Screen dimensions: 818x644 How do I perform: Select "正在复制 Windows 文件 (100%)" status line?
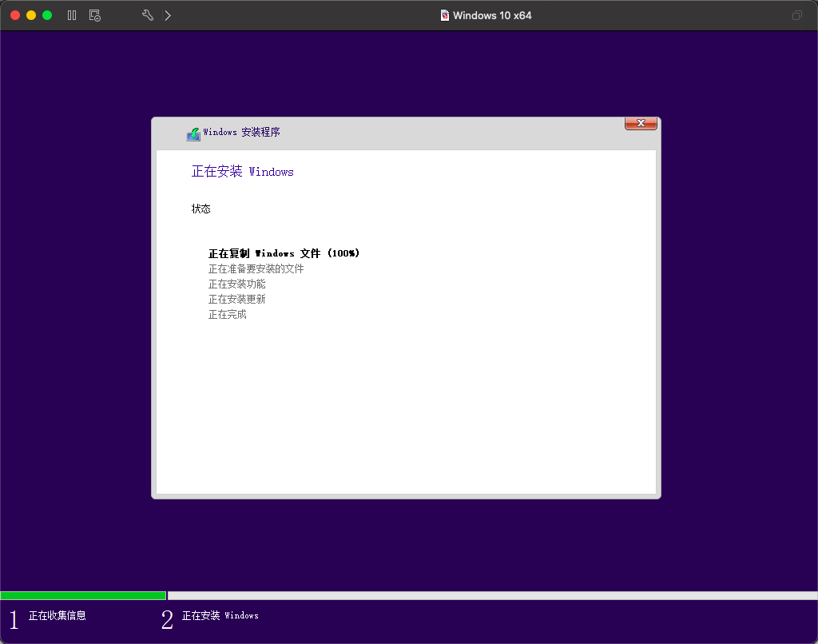tap(284, 253)
